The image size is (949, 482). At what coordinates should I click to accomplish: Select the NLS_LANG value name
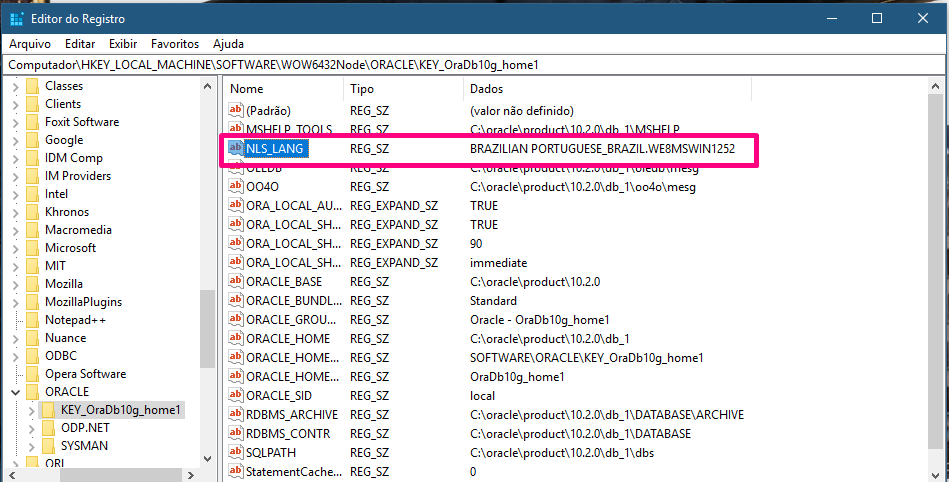(x=274, y=148)
